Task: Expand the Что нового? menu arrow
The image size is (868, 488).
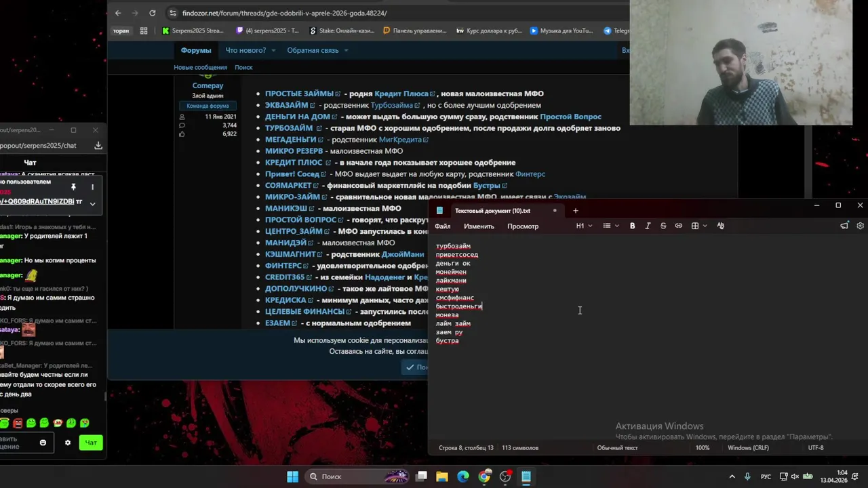Action: click(x=273, y=50)
